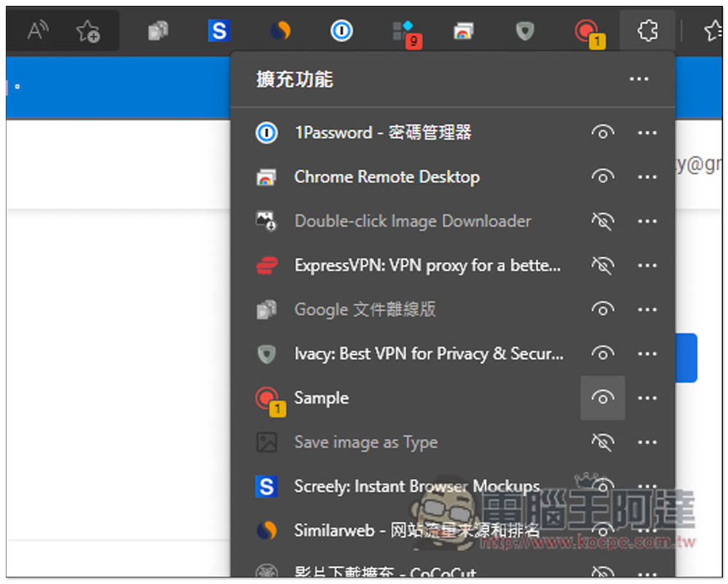This screenshot has width=728, height=584.
Task: Hide 1Password from the toolbar
Action: (602, 133)
